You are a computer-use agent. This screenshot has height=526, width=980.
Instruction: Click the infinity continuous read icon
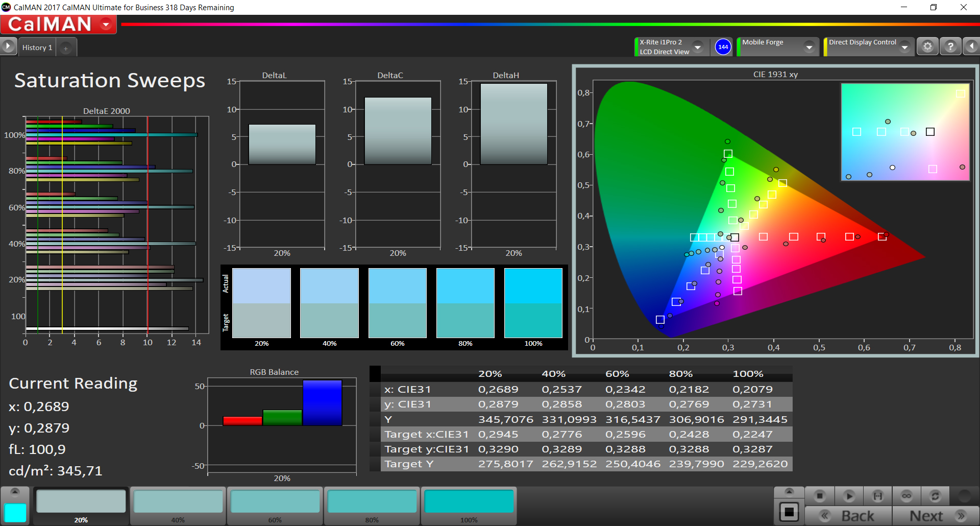click(x=906, y=496)
